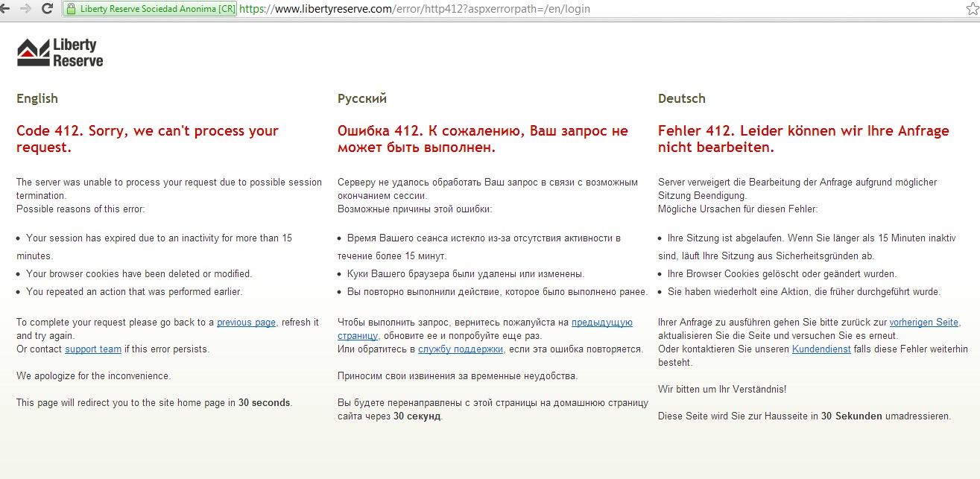Select English '30 seconds' bold text

[265, 403]
